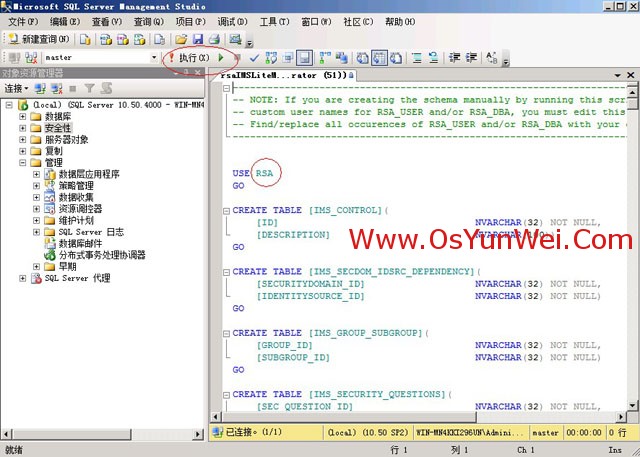Screen dimensions: 640x457
Task: Open the 调试 menu
Action: [232, 22]
